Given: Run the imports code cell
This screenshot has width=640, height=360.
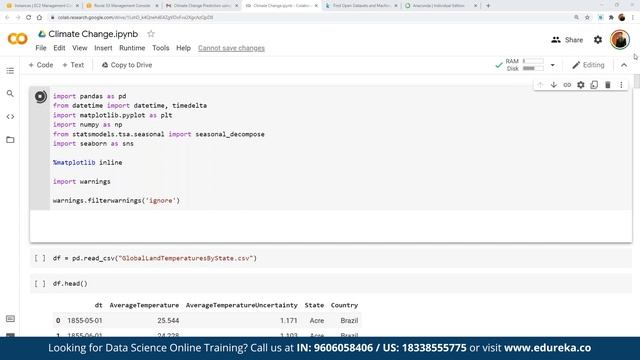Looking at the screenshot, I should [x=40, y=97].
